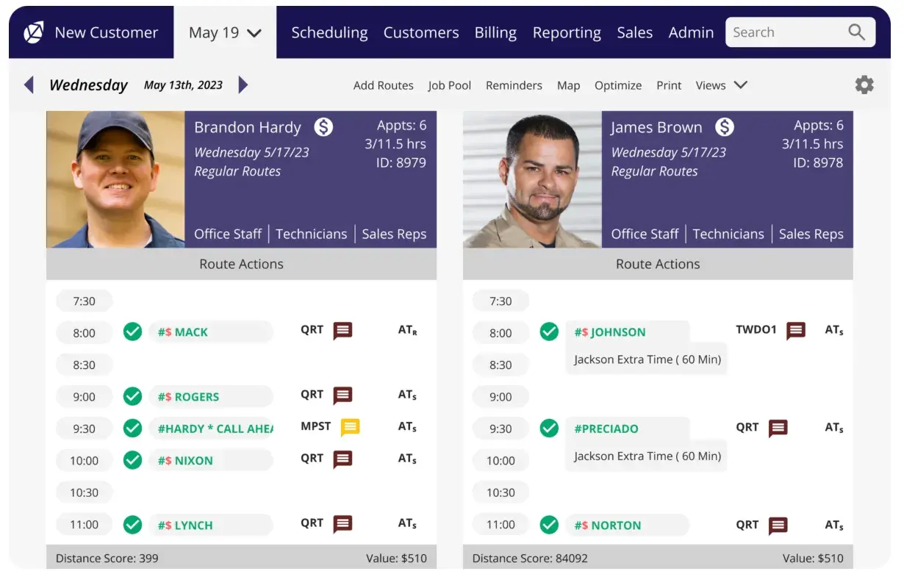The width and height of the screenshot is (904, 588).
Task: Open the May 19 date dropdown
Action: pyautogui.click(x=225, y=32)
